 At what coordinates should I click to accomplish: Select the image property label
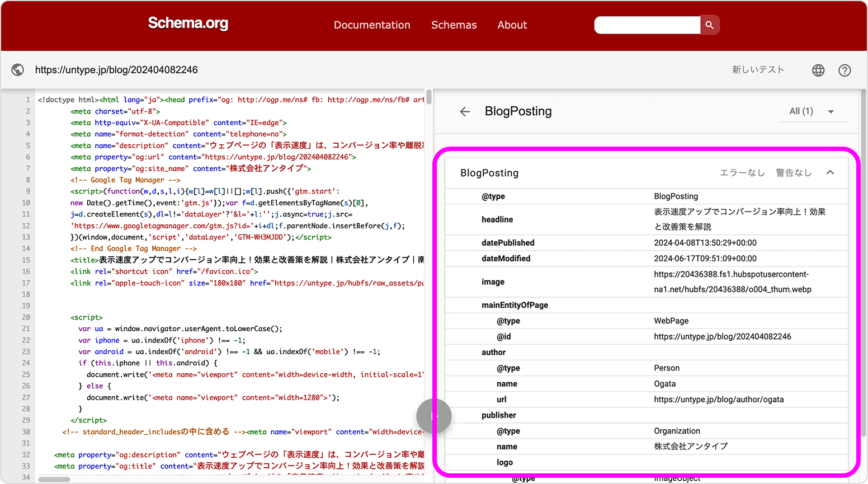(493, 282)
